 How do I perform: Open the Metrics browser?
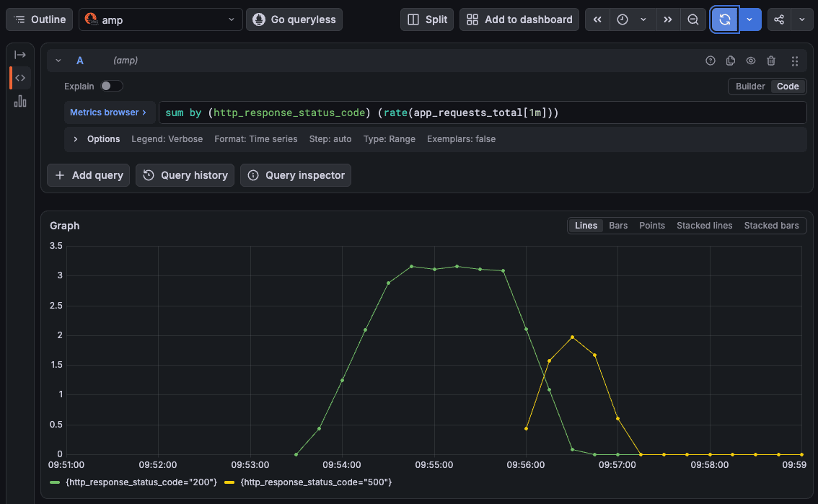pyautogui.click(x=108, y=112)
